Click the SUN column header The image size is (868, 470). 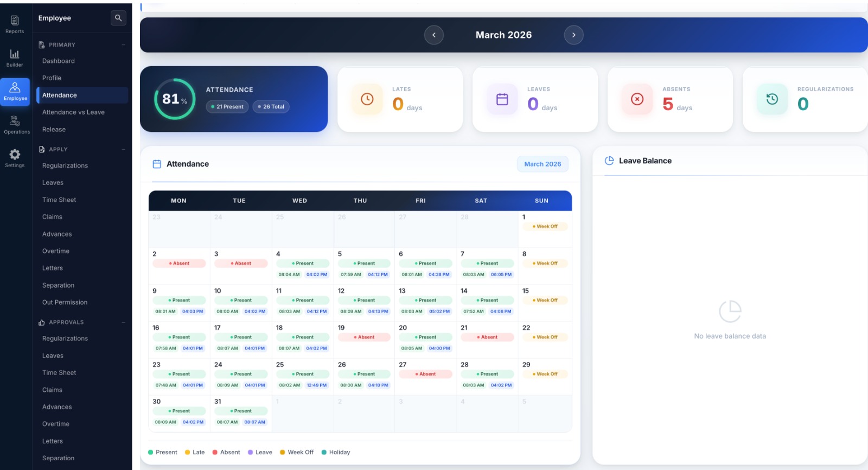pyautogui.click(x=541, y=201)
